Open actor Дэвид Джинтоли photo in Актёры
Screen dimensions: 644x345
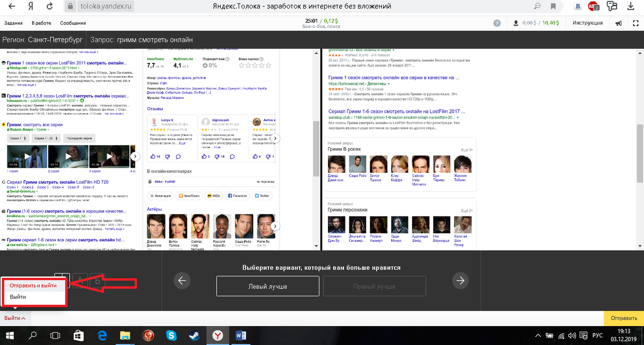coord(155,226)
